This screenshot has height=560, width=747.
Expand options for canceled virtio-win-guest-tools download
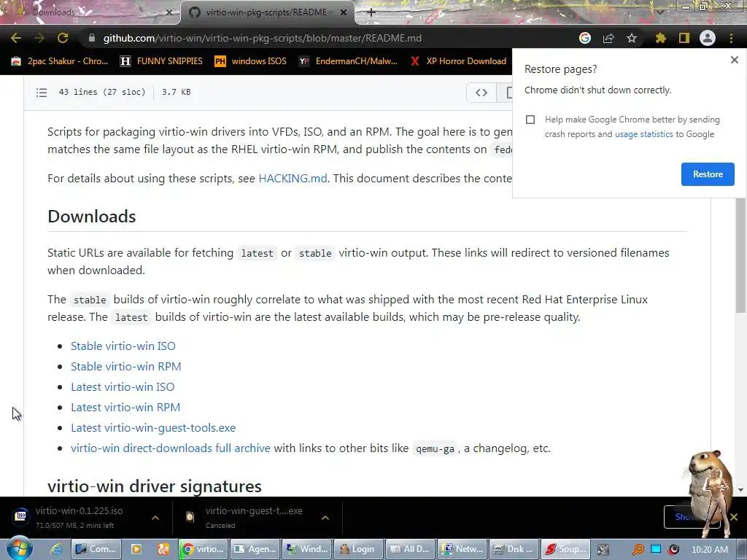point(325,518)
